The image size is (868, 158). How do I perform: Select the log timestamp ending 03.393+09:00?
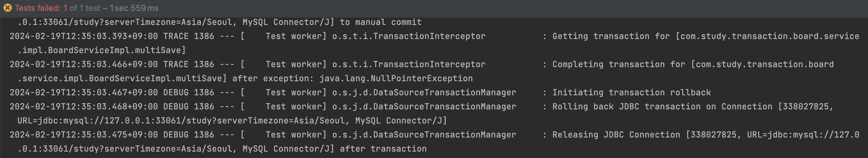tap(84, 36)
